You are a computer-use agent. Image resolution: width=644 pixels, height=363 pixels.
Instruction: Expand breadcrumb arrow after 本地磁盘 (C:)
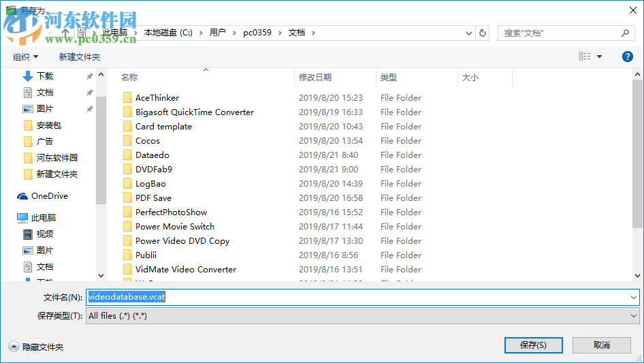[x=201, y=33]
